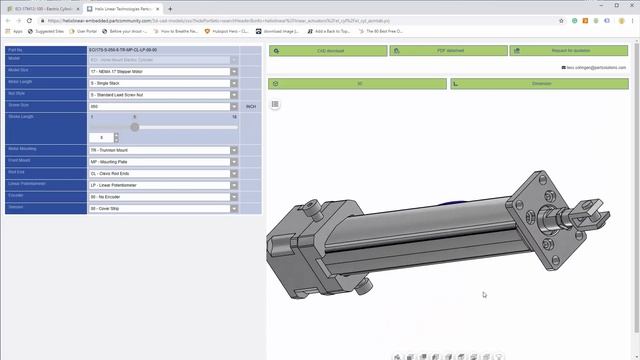Click the Request for quotation button
The width and height of the screenshot is (640, 360).
point(569,51)
